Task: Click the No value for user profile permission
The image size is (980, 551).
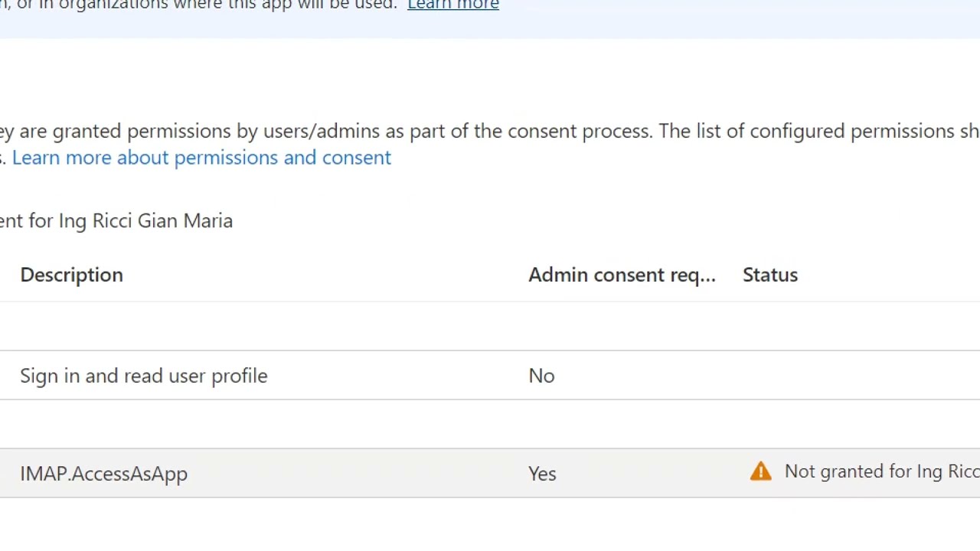Action: (541, 376)
